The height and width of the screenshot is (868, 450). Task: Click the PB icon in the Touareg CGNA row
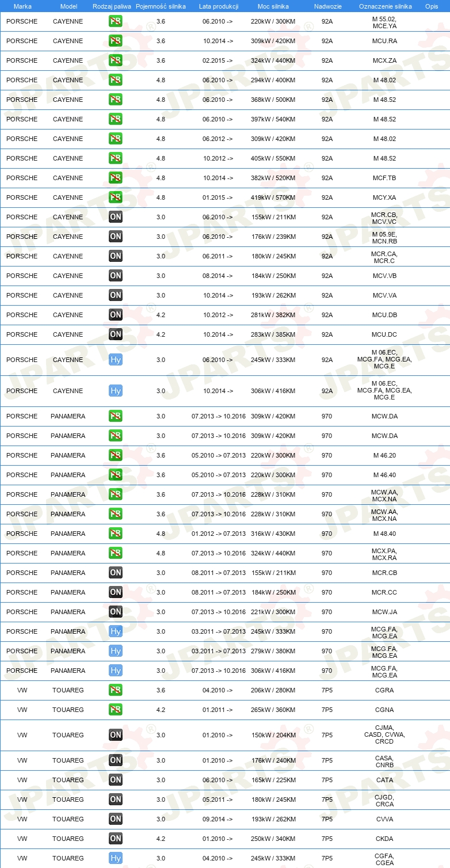pos(116,710)
